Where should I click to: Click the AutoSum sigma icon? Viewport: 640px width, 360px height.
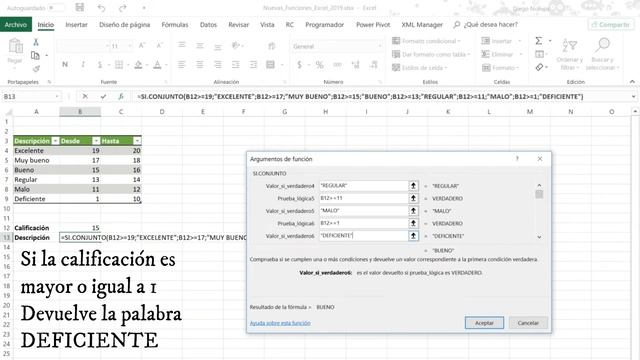[x=539, y=41]
